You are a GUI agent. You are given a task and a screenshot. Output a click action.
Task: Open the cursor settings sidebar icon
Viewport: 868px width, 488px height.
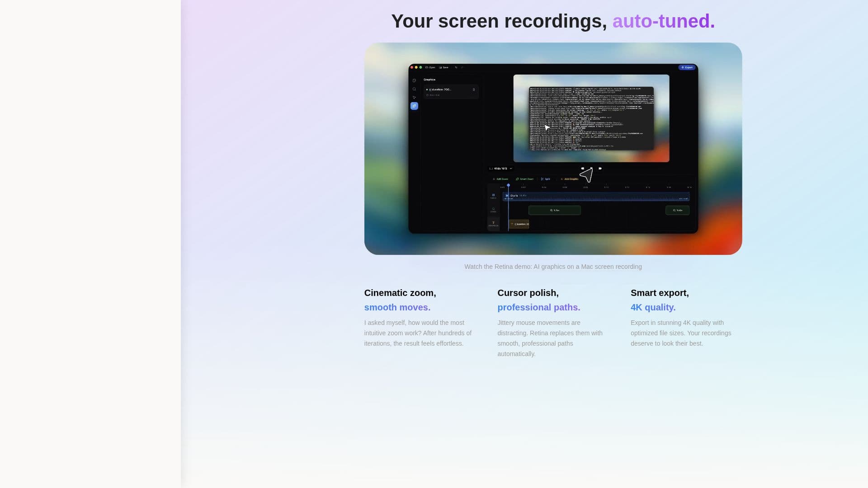click(x=414, y=98)
